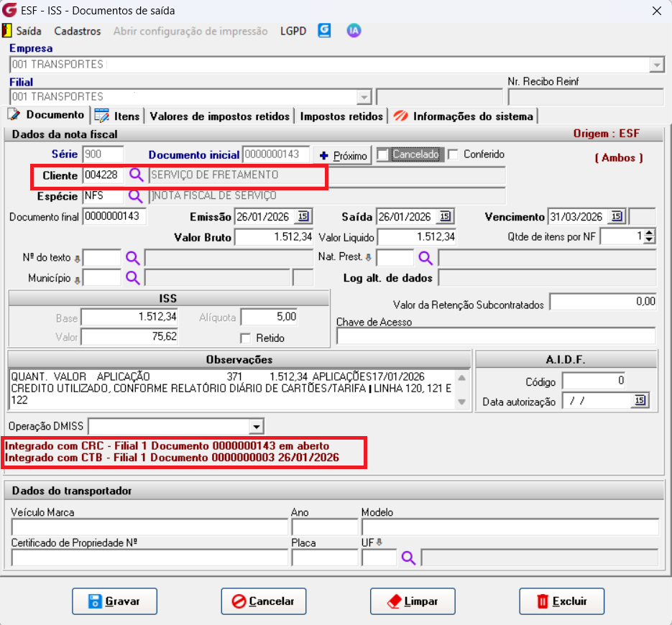
Task: Click the ISS Base value field
Action: tap(129, 317)
